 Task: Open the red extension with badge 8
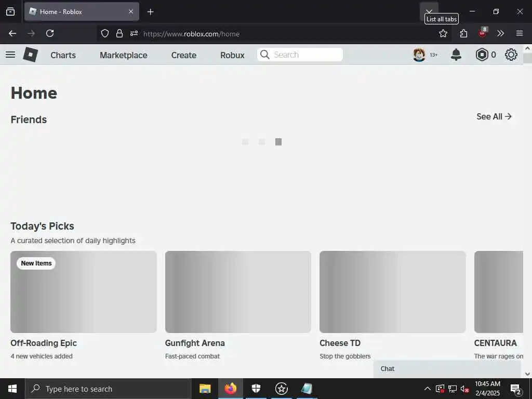click(483, 33)
